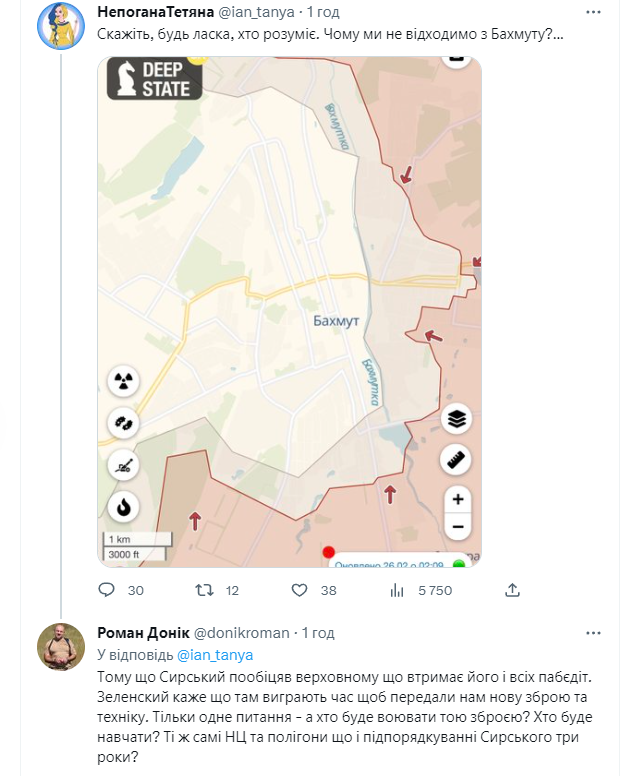Zoom out on the map

click(457, 525)
